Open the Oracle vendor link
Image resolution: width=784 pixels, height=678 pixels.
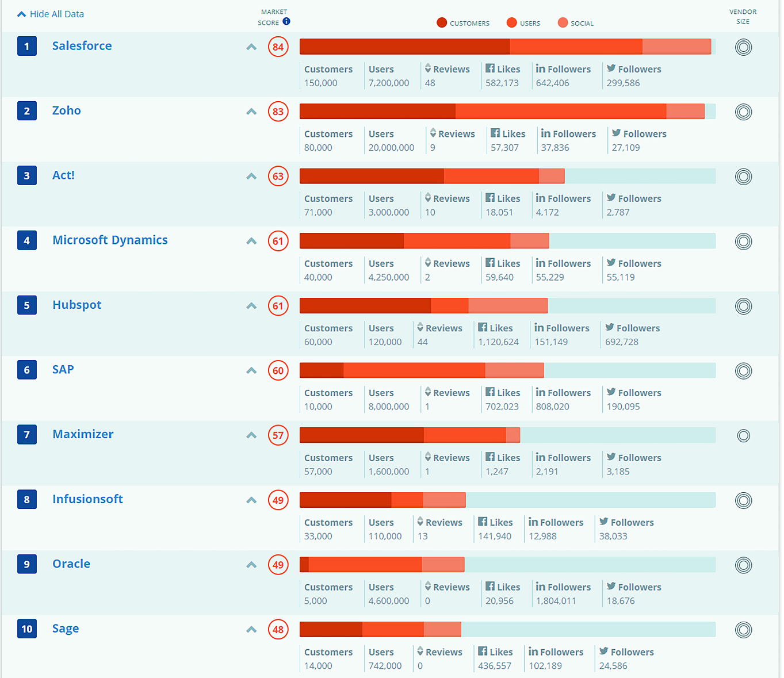(x=71, y=564)
